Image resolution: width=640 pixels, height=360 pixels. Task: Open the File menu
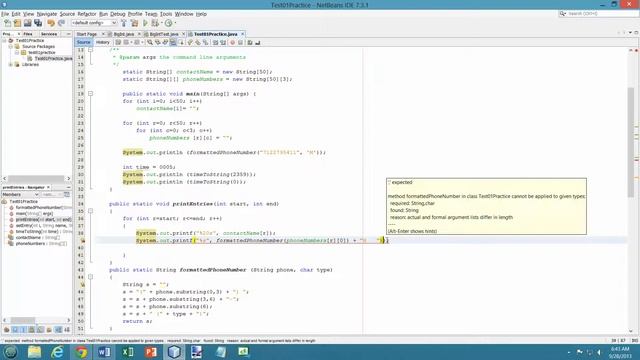(x=5, y=14)
